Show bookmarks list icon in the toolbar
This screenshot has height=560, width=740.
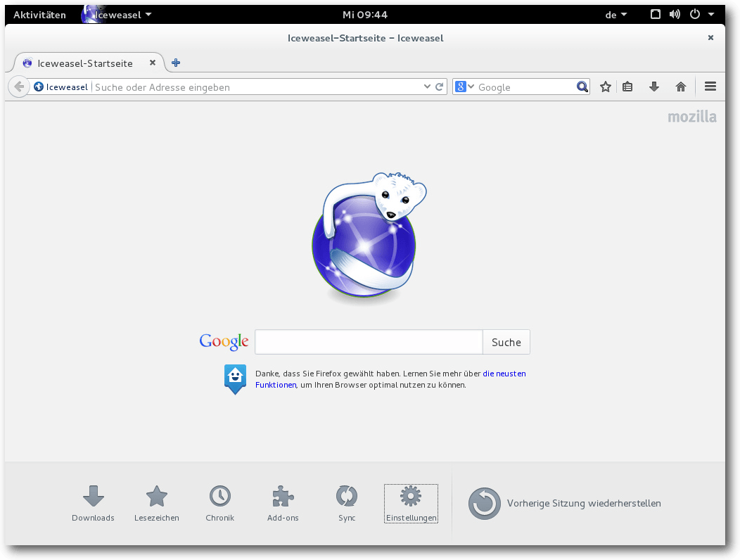[x=627, y=87]
